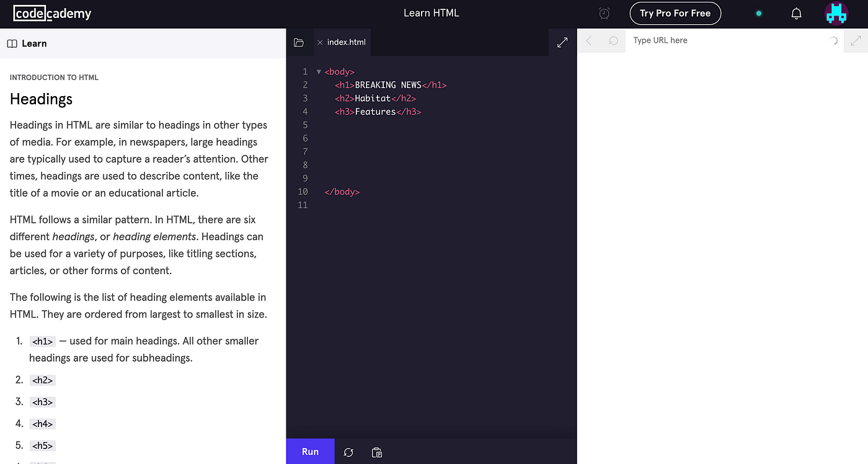Click the h1 code tag in list
Image resolution: width=868 pixels, height=464 pixels.
[x=43, y=341]
